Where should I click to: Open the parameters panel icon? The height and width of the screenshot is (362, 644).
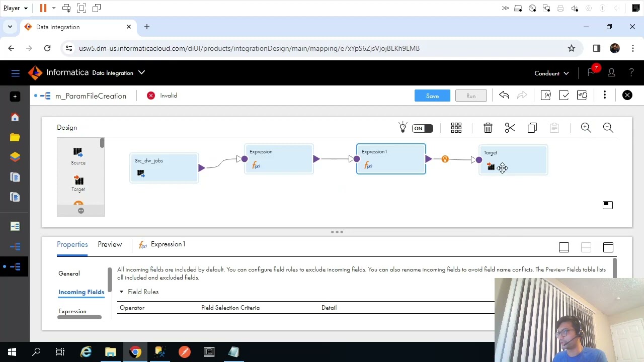pos(546,96)
